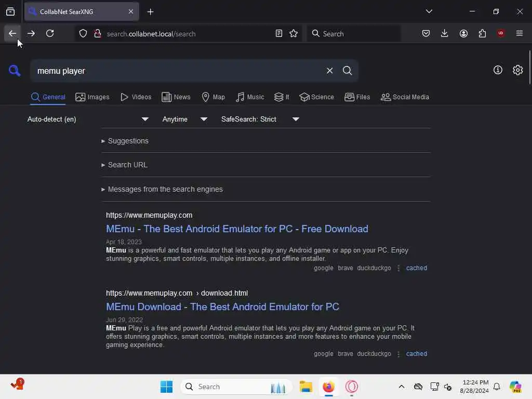Open the SearXNG about info icon
532x399 pixels.
point(498,70)
